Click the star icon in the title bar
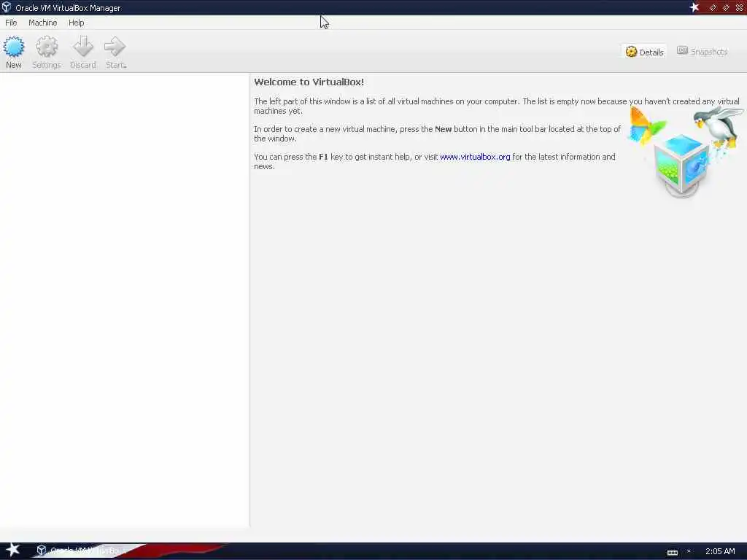 click(x=694, y=7)
